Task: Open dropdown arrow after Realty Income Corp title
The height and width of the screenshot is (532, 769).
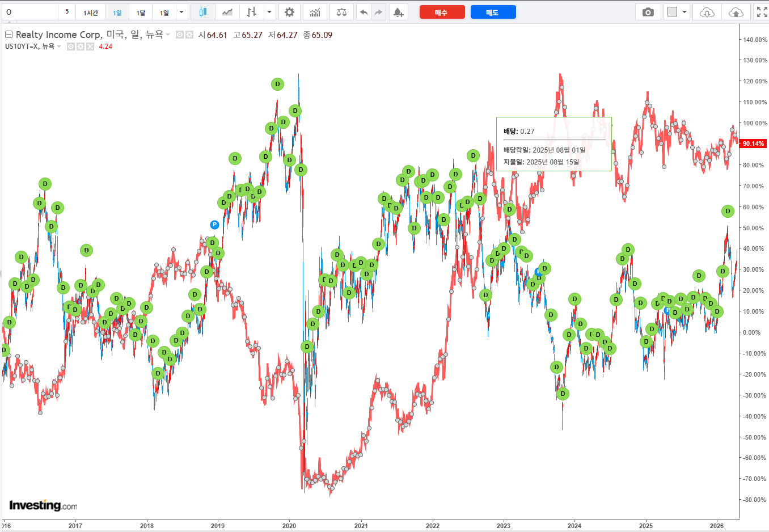Action: point(168,35)
